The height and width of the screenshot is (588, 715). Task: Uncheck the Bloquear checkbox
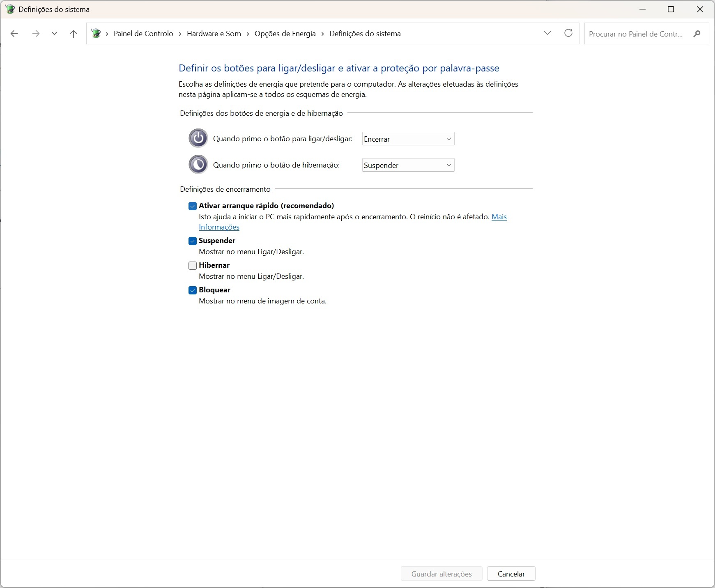click(x=193, y=290)
